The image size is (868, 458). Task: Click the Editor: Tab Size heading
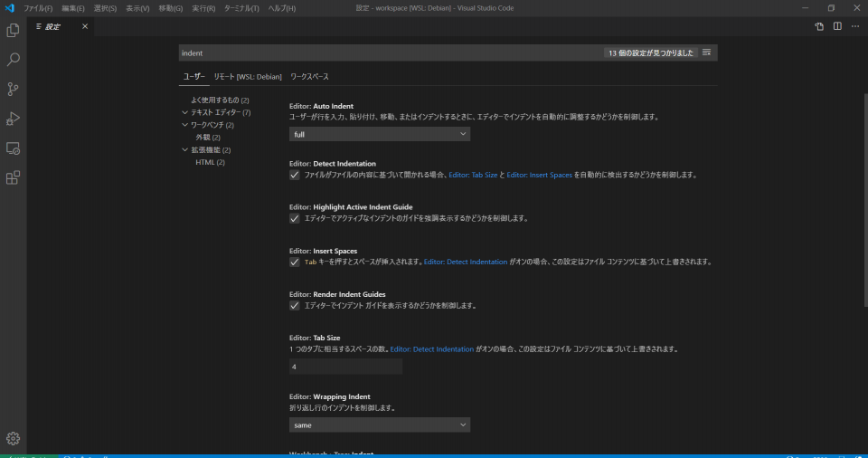(x=315, y=338)
